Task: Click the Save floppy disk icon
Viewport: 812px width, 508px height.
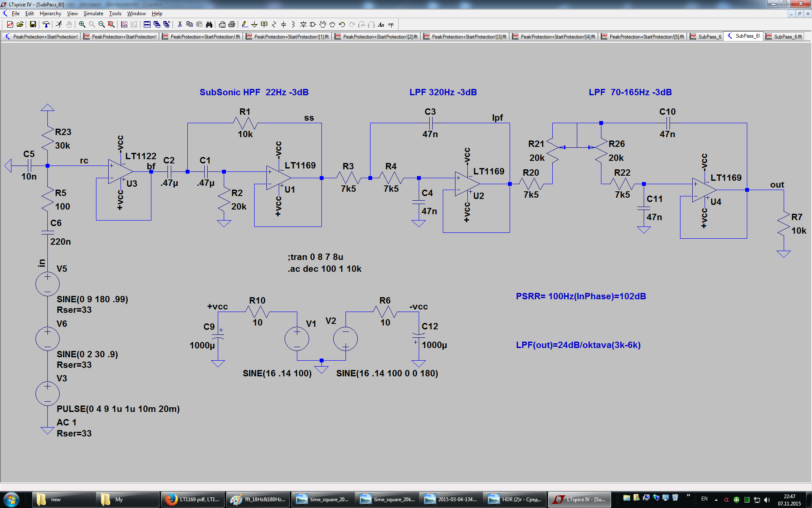Action: (x=33, y=25)
